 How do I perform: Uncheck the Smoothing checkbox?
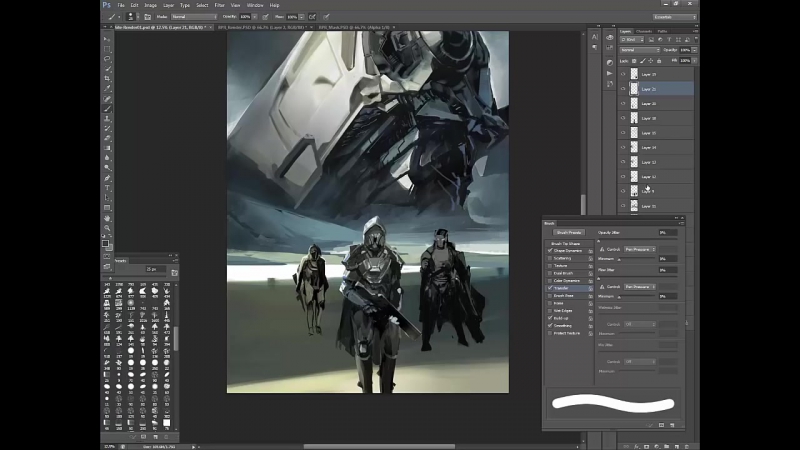click(x=550, y=326)
